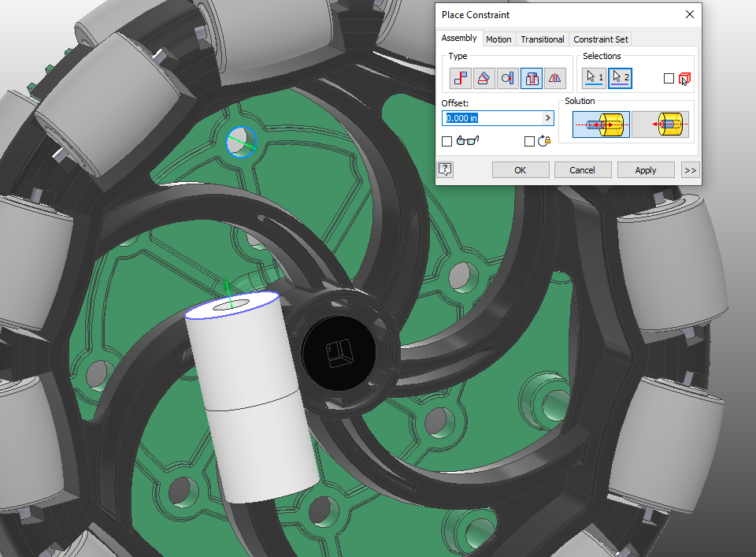
Task: Open the Offset field flyout arrow
Action: coord(548,118)
